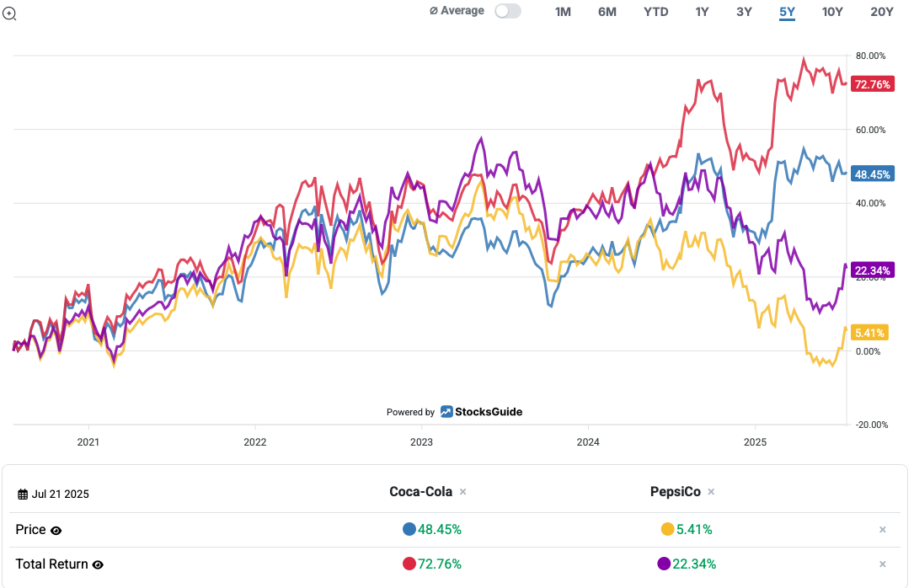Image resolution: width=914 pixels, height=588 pixels.
Task: Click the Price row label
Action: tap(30, 530)
